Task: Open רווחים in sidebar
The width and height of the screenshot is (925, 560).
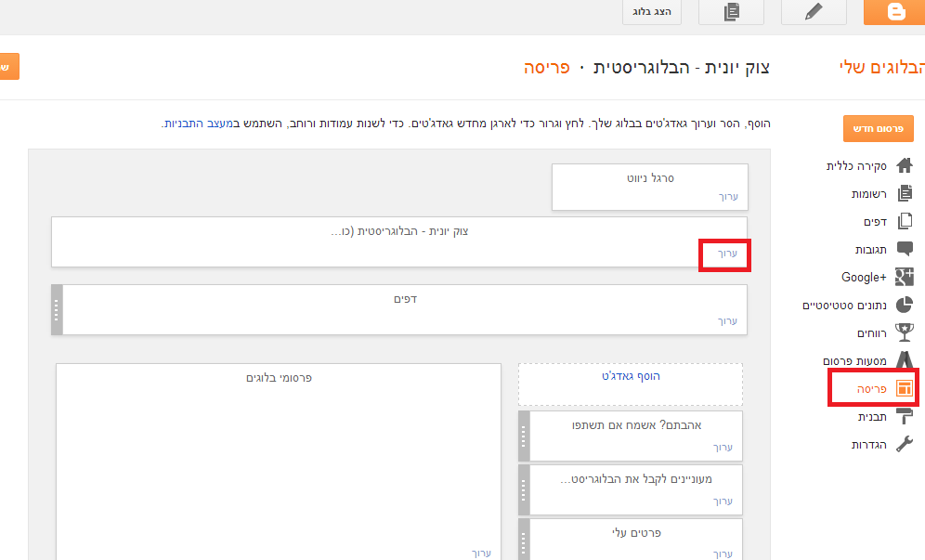Action: 872,333
